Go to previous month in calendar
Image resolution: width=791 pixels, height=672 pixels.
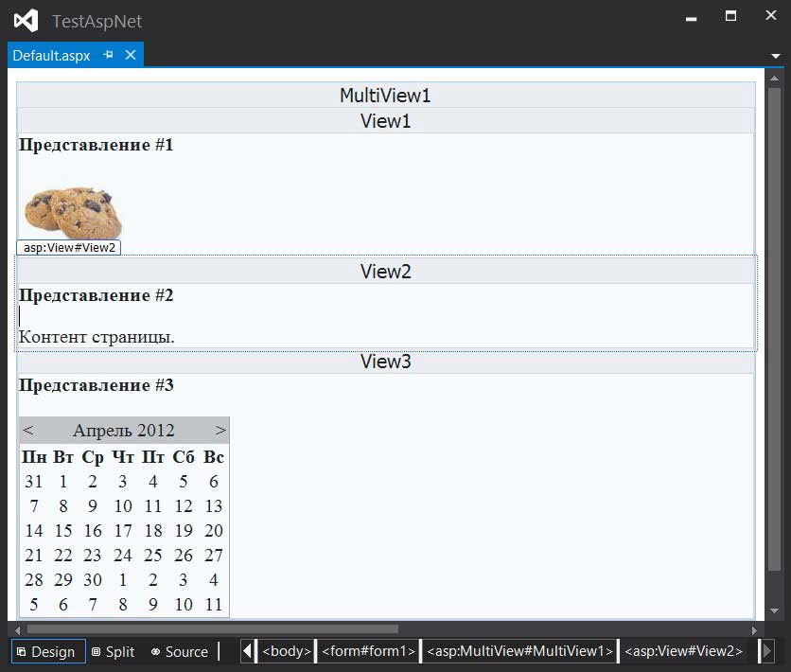pos(28,431)
